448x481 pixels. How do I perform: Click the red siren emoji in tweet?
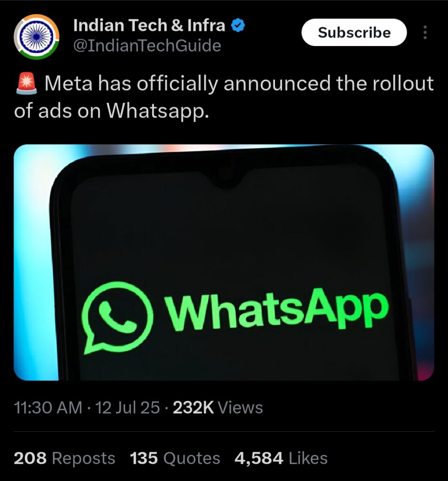[27, 83]
